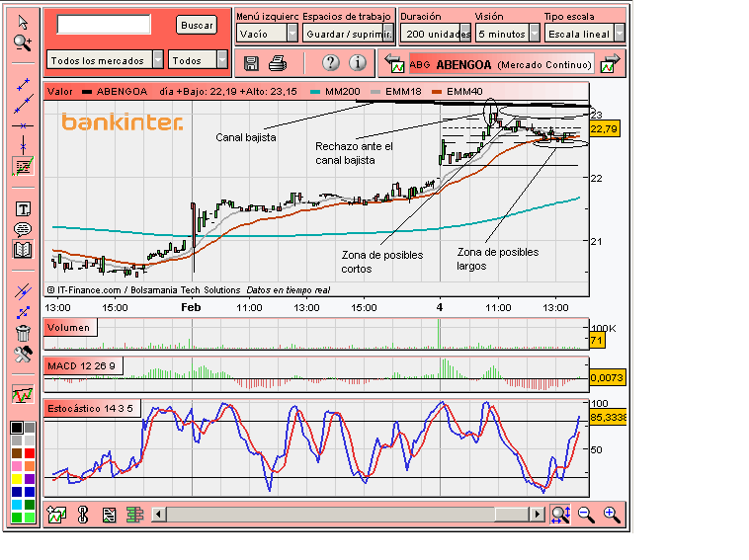Select the arrow pointer tool
The width and height of the screenshot is (749, 560).
[23, 22]
